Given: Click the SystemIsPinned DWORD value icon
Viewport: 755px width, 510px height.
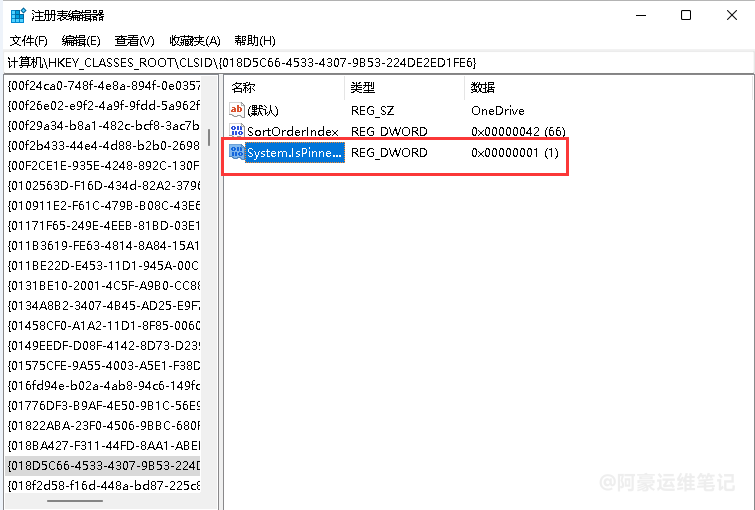Looking at the screenshot, I should 237,152.
